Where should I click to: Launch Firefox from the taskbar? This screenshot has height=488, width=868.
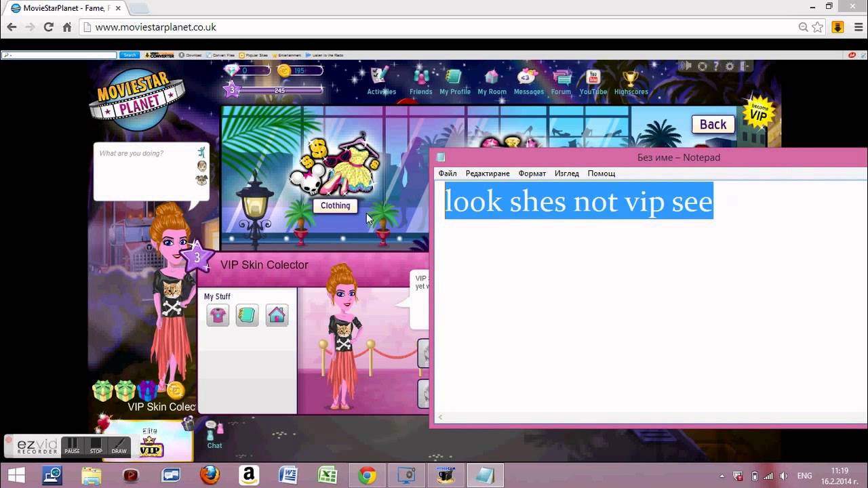[x=210, y=476]
